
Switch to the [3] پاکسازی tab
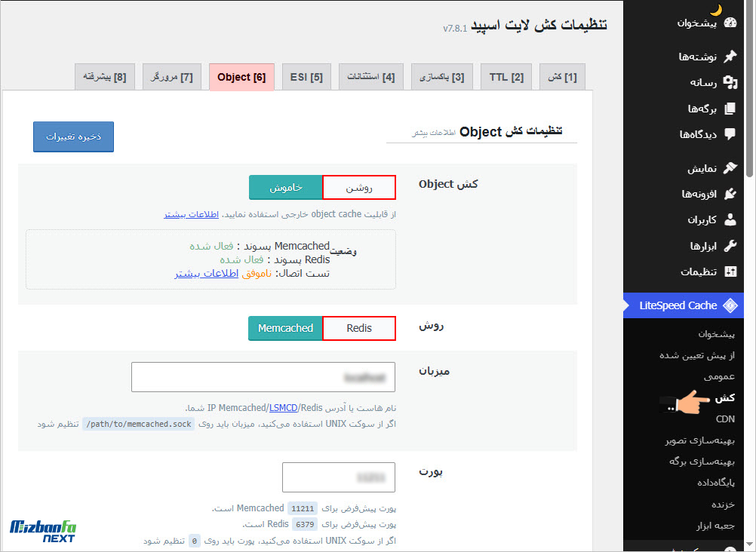coord(441,77)
